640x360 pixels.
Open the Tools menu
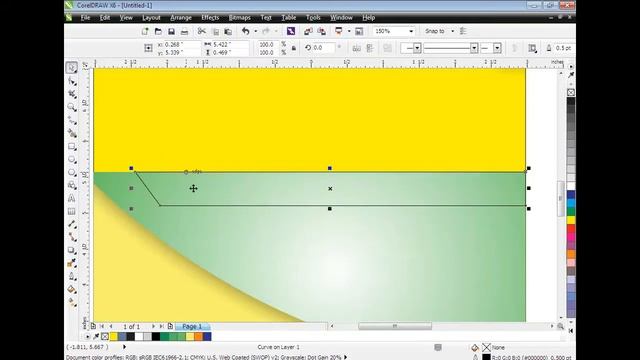[313, 18]
